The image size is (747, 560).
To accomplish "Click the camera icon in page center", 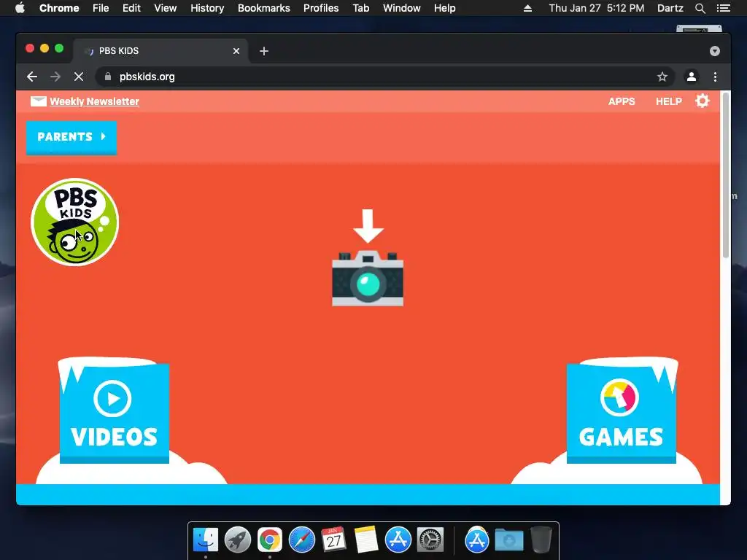I will pyautogui.click(x=368, y=278).
